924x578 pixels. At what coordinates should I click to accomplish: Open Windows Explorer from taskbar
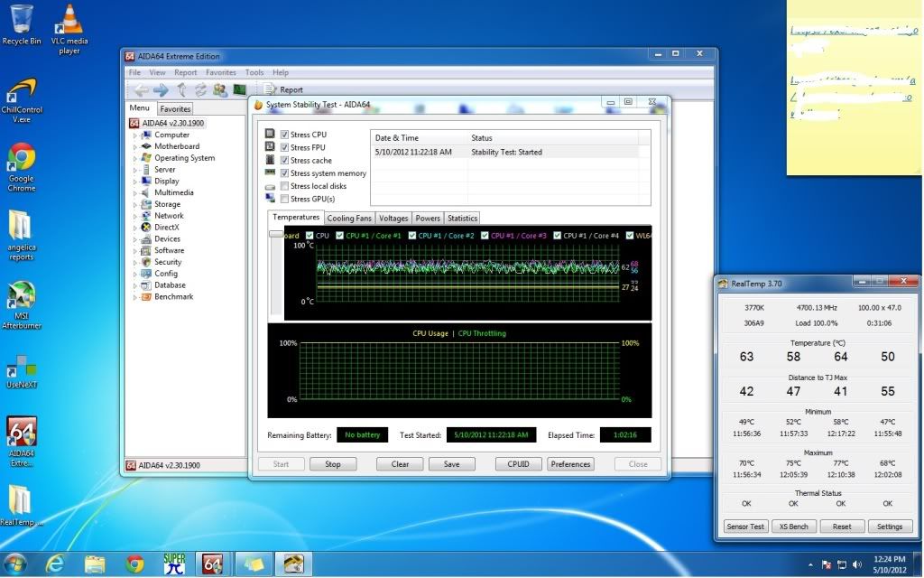pyautogui.click(x=94, y=564)
